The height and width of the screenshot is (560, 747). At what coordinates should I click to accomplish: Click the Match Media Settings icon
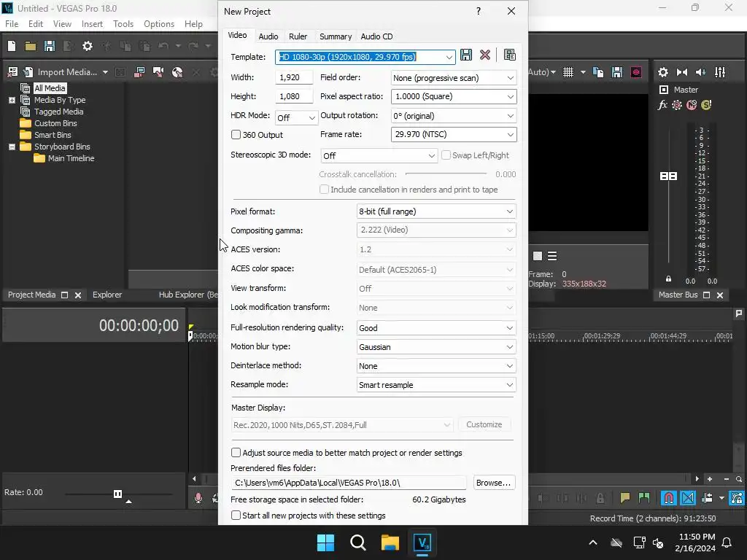pos(509,55)
